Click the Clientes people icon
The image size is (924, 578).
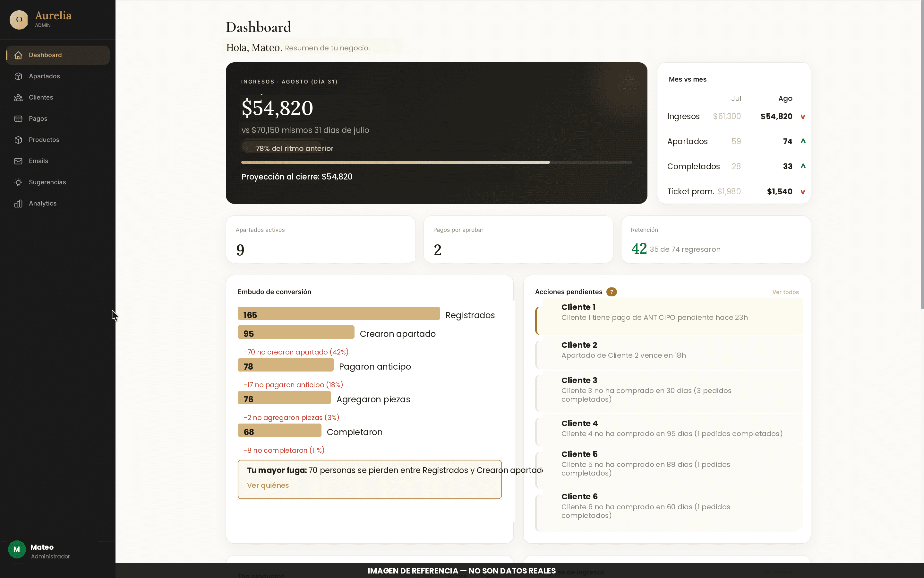click(18, 98)
